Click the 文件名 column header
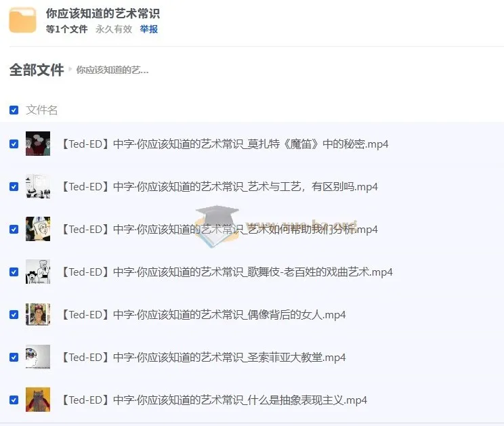 42,110
